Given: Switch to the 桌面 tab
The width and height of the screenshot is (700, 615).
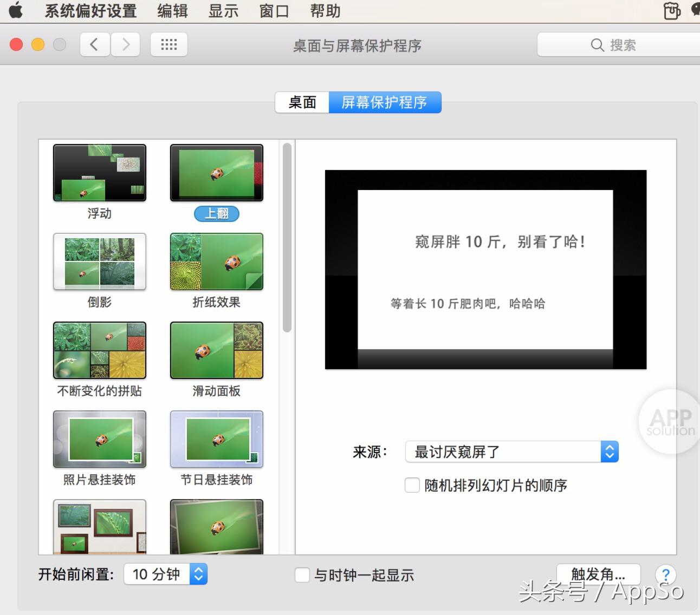Looking at the screenshot, I should tap(302, 102).
